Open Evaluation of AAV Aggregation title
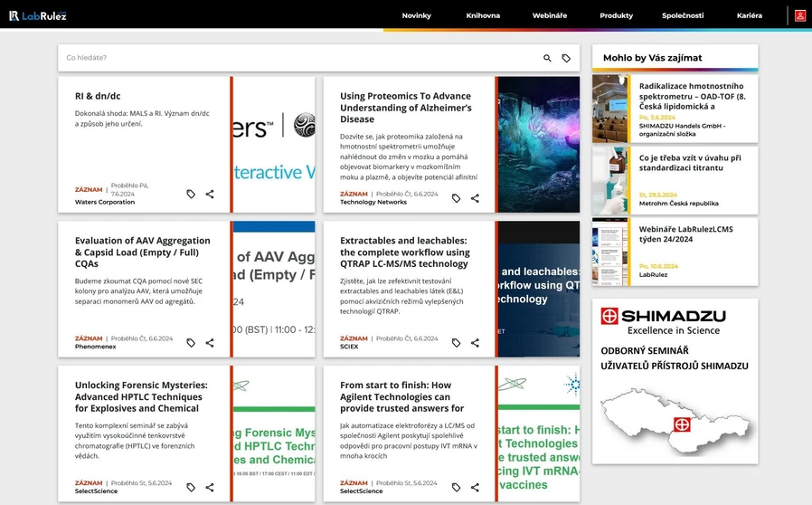Screen dimensions: 812x505 tap(142, 252)
